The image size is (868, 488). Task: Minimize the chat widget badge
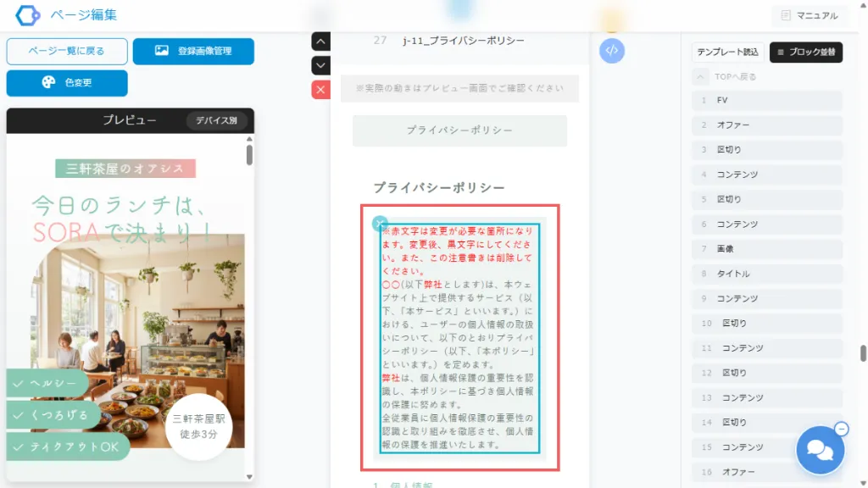(x=841, y=429)
